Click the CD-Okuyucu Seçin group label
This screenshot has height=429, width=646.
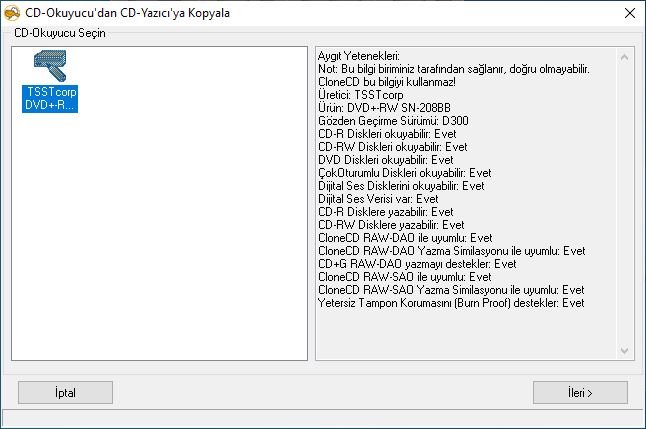60,33
